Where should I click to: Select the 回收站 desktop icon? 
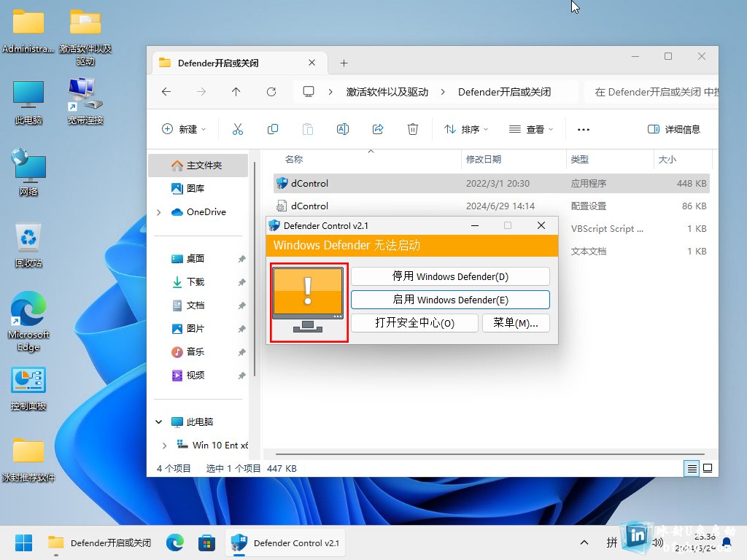[x=28, y=246]
